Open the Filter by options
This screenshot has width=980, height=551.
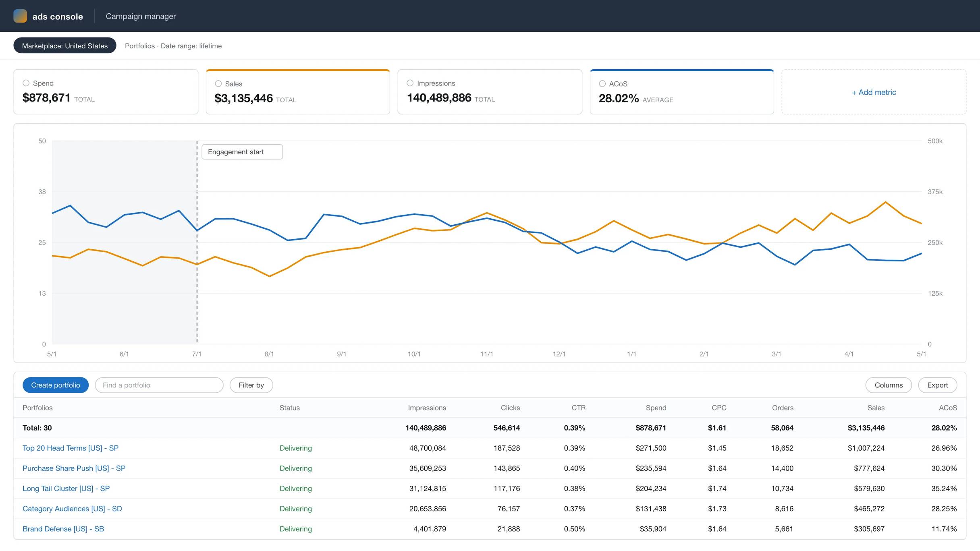[251, 385]
